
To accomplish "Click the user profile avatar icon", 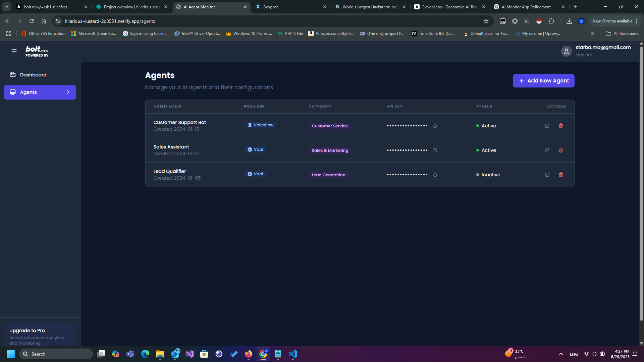I will (566, 51).
